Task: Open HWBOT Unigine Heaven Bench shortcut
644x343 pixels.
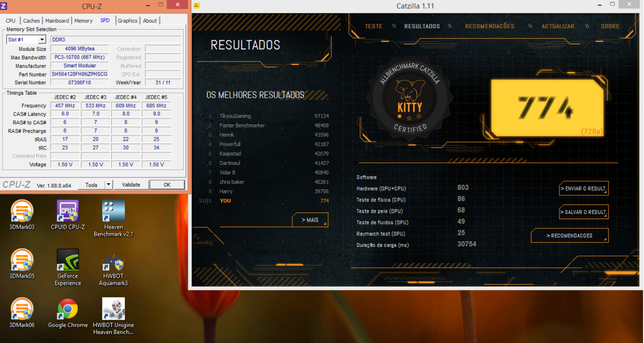Action: 113,316
